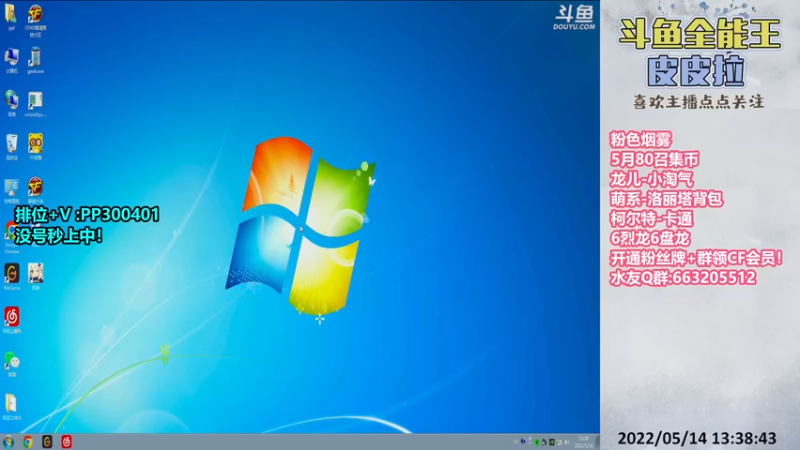800x450 pixels.
Task: Select the 原神 anime character shortcut
Action: [x=35, y=277]
